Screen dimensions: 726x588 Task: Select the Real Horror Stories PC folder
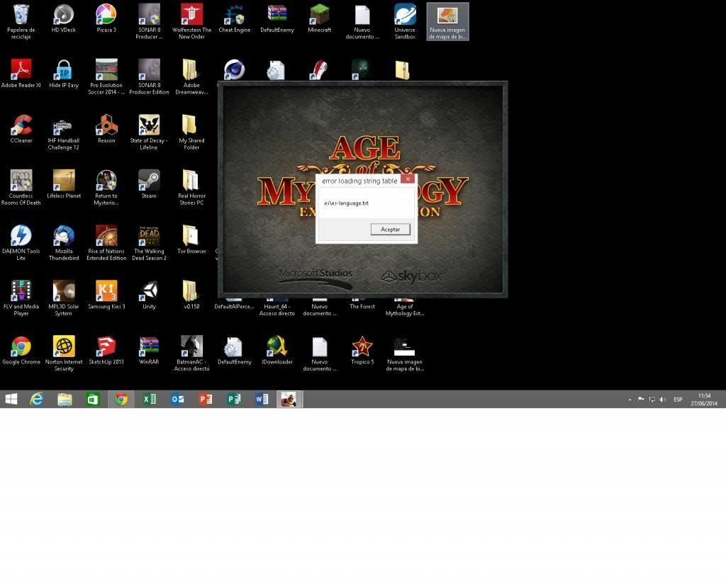tap(191, 187)
